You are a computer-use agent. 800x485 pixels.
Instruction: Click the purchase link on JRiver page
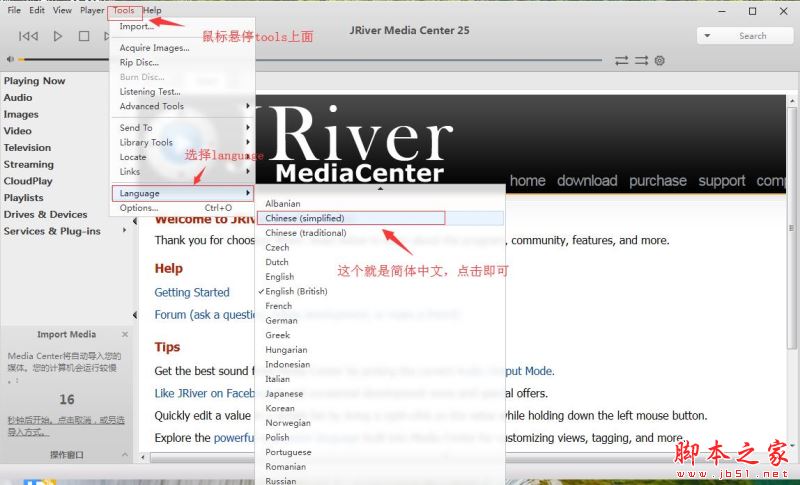coord(658,181)
